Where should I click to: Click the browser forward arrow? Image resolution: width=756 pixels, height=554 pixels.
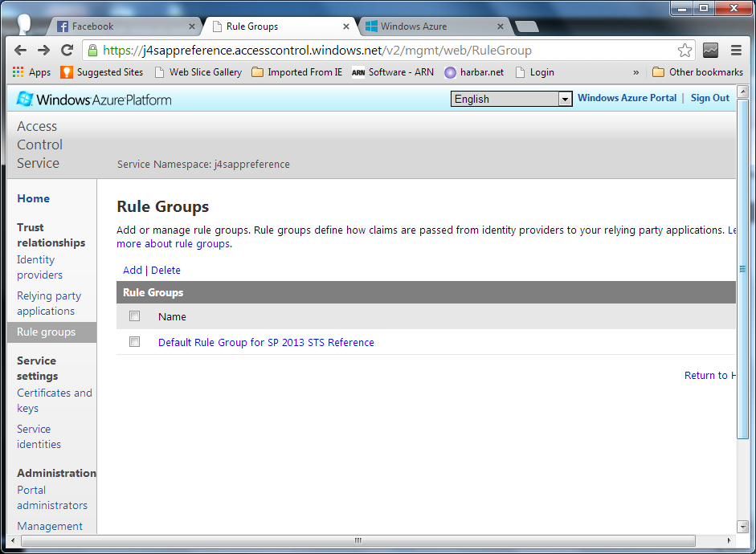[44, 50]
